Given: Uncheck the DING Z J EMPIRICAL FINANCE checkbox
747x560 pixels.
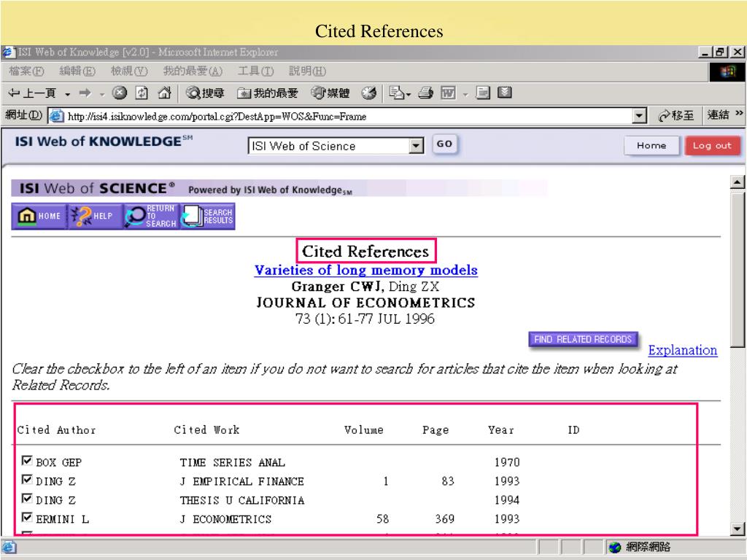Looking at the screenshot, I should 27,480.
